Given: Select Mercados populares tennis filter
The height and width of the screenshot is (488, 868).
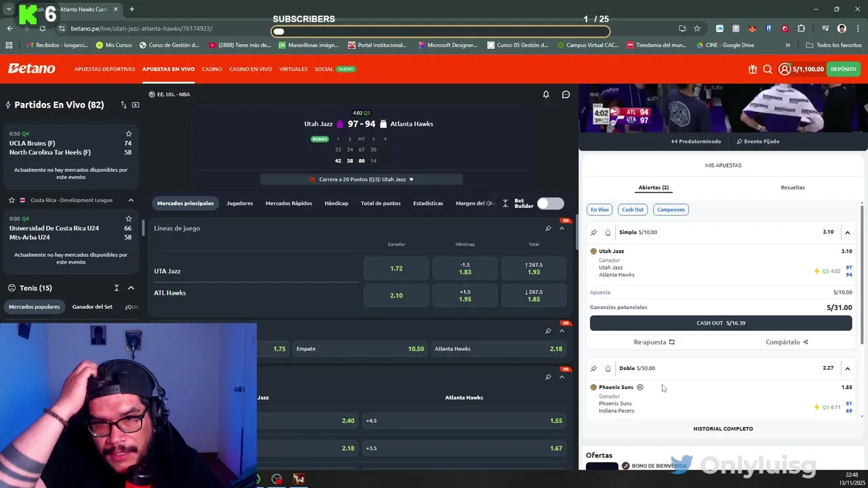Looking at the screenshot, I should (34, 307).
